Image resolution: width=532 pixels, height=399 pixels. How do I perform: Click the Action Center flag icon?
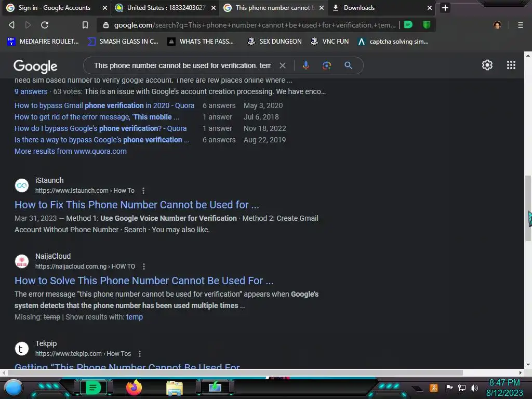(x=449, y=388)
